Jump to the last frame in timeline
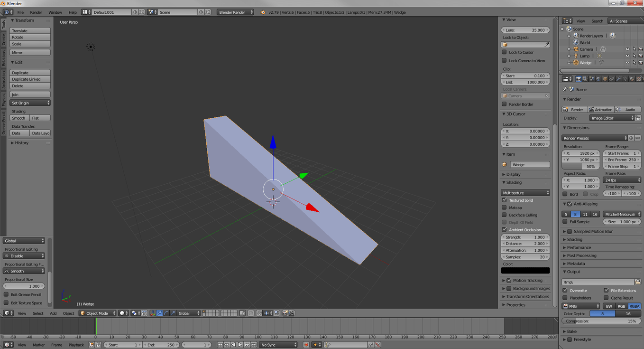 point(254,345)
